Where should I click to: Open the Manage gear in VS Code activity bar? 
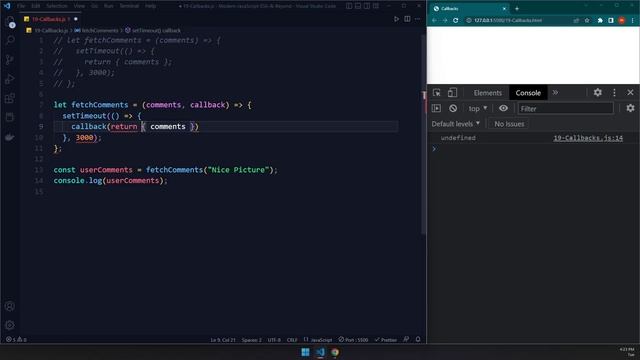tap(10, 325)
